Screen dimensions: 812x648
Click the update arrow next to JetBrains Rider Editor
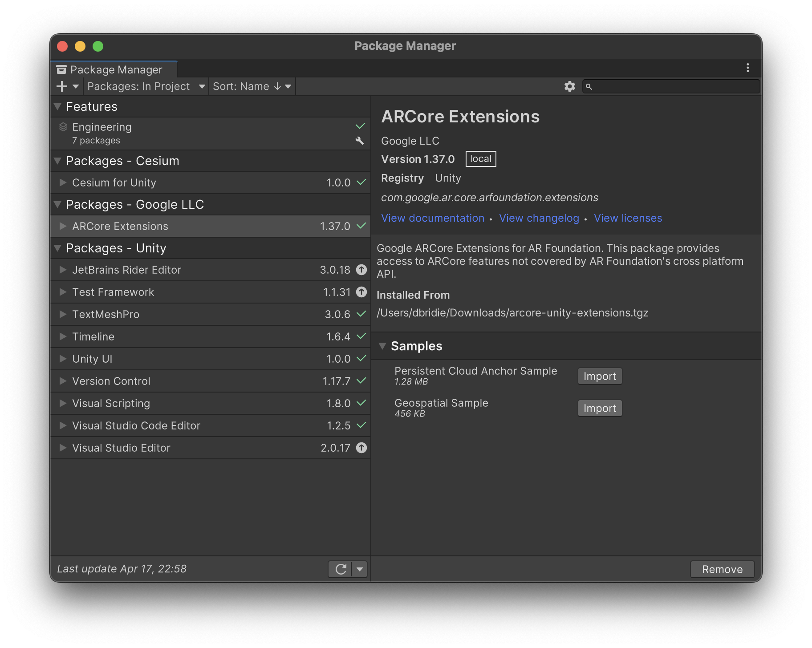tap(361, 270)
